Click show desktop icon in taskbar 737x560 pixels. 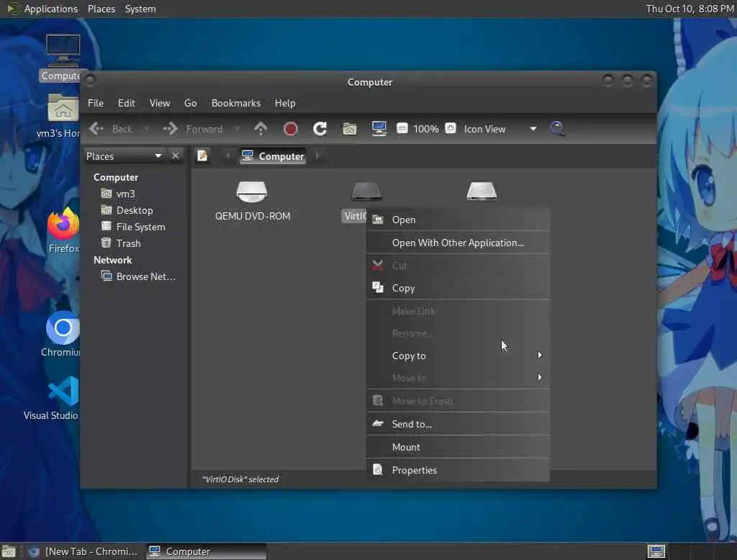pos(9,551)
